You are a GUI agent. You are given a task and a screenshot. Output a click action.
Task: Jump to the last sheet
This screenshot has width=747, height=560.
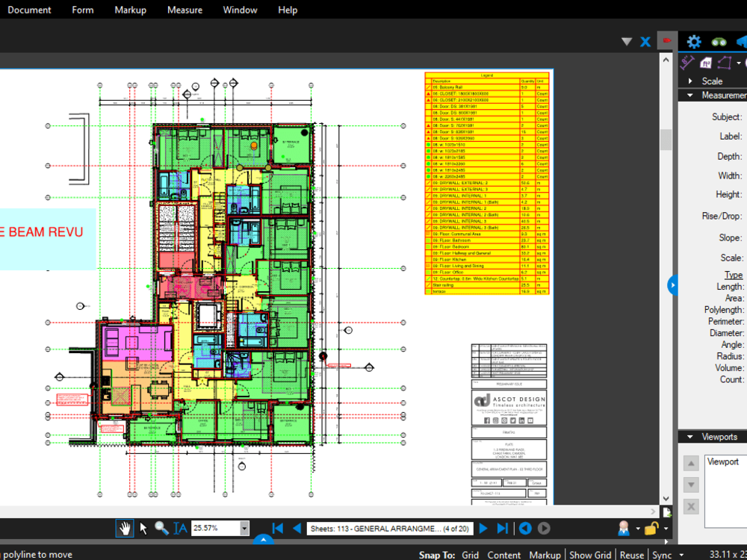pyautogui.click(x=503, y=528)
